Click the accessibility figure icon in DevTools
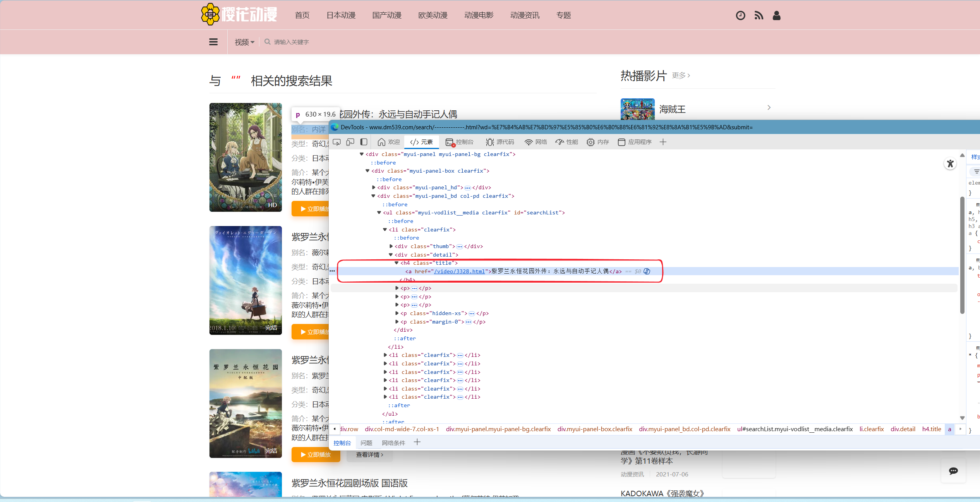Viewport: 980px width, 502px height. point(950,164)
